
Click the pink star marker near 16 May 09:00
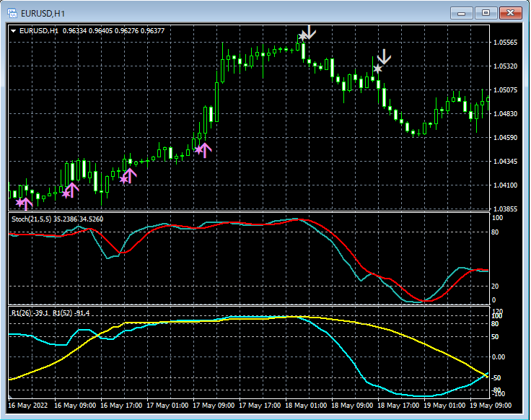66,193
